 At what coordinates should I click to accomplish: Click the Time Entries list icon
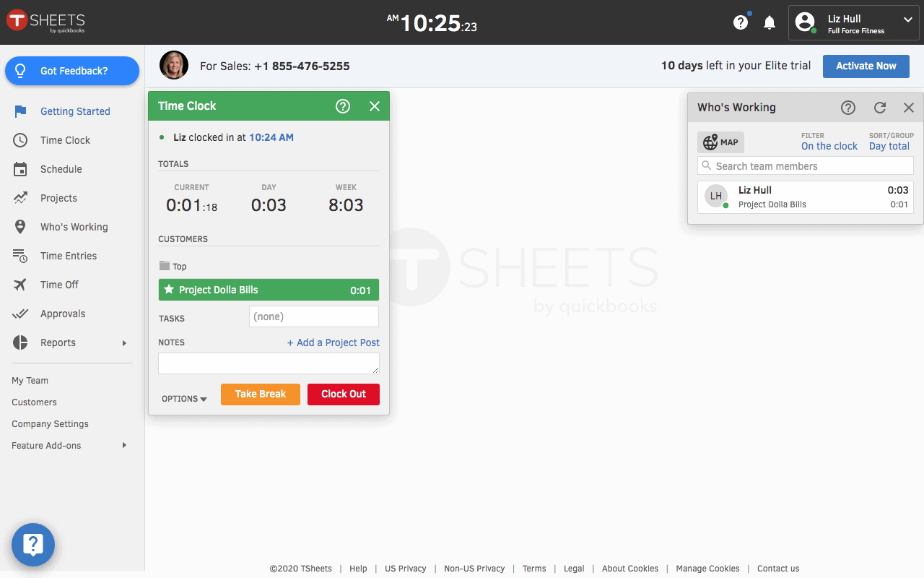click(x=20, y=256)
